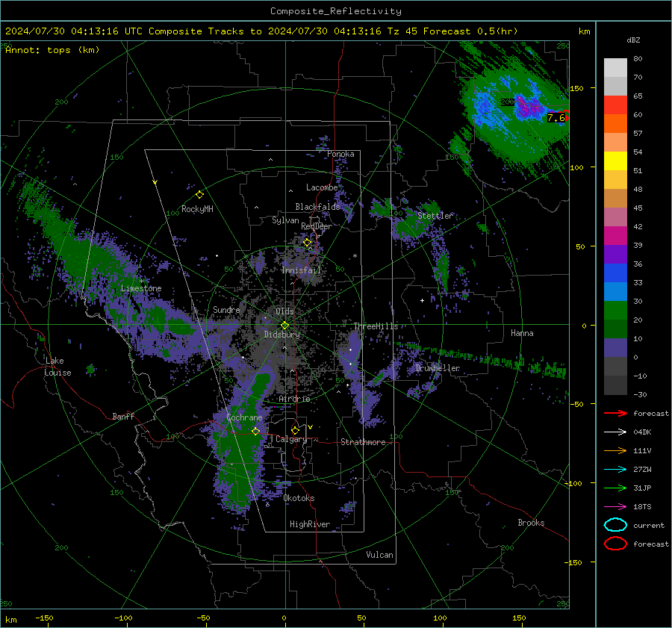This screenshot has width=672, height=628.
Task: Select the light blue 30-33 dBZ swatch
Action: tap(615, 291)
